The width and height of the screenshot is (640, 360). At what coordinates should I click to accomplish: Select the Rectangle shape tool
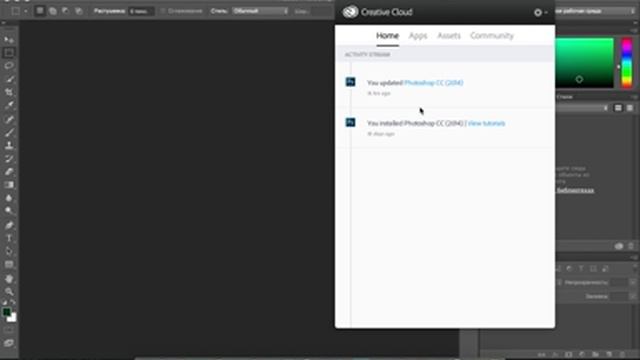[x=9, y=264]
